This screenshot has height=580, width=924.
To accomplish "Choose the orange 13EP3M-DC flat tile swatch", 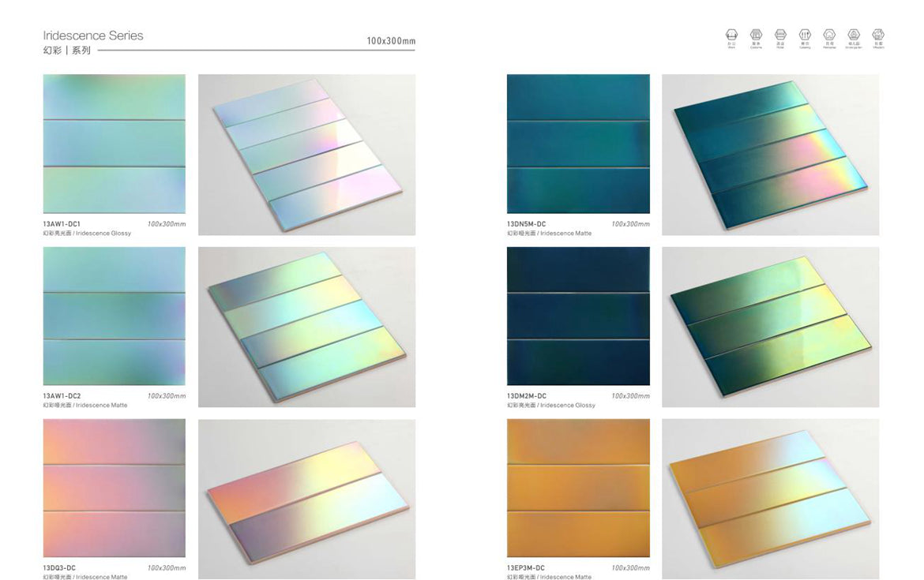I will [578, 488].
